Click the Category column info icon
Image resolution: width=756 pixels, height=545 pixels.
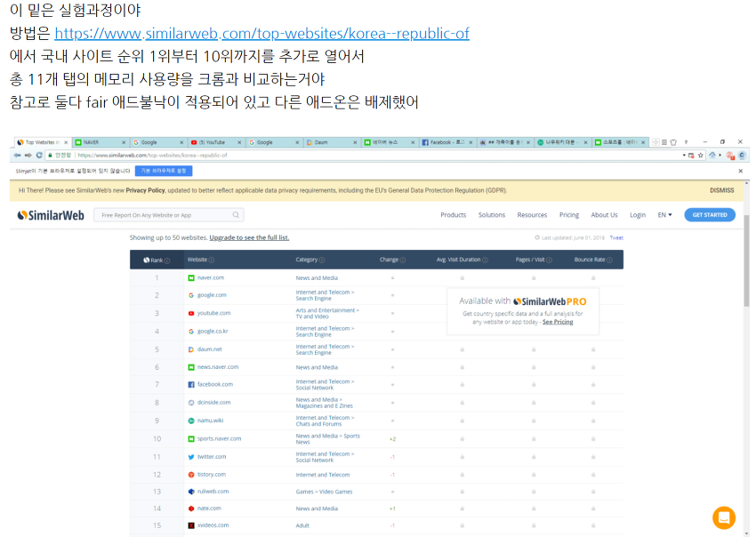(x=322, y=260)
